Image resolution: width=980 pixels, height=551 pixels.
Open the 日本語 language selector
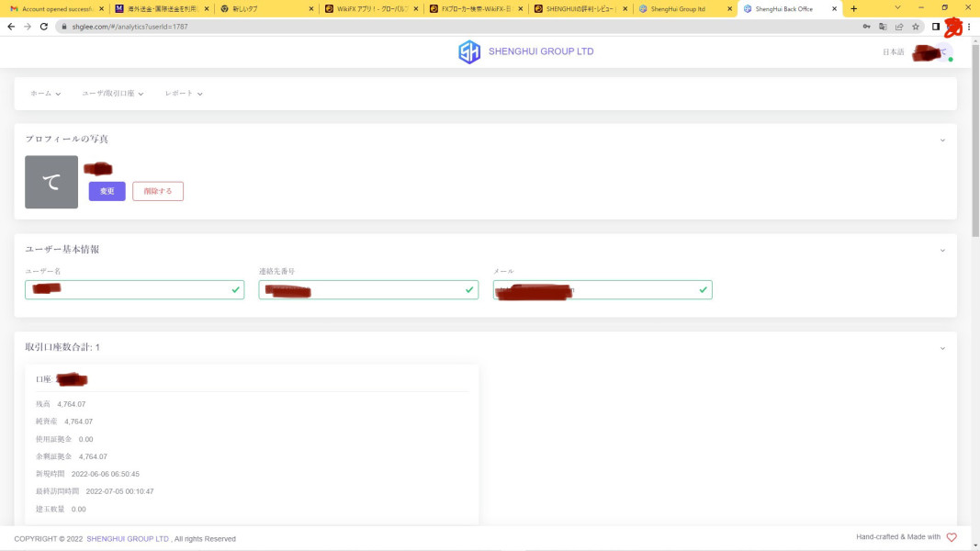click(893, 52)
